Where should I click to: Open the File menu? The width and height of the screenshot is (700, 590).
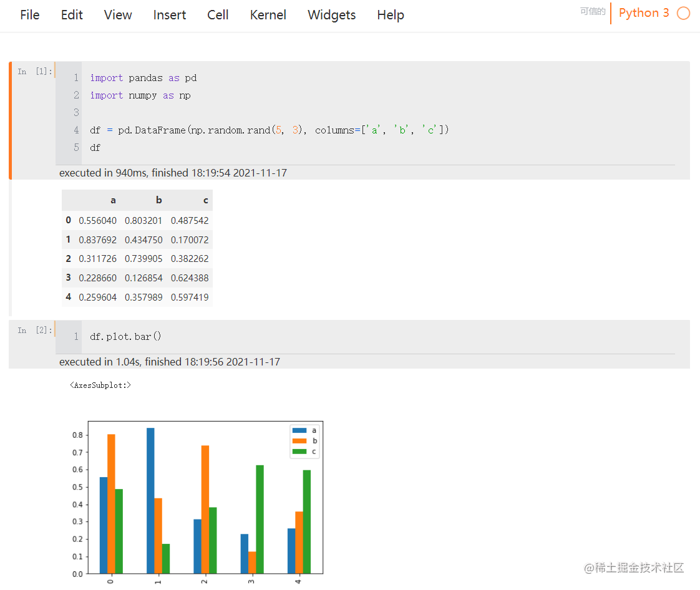29,15
